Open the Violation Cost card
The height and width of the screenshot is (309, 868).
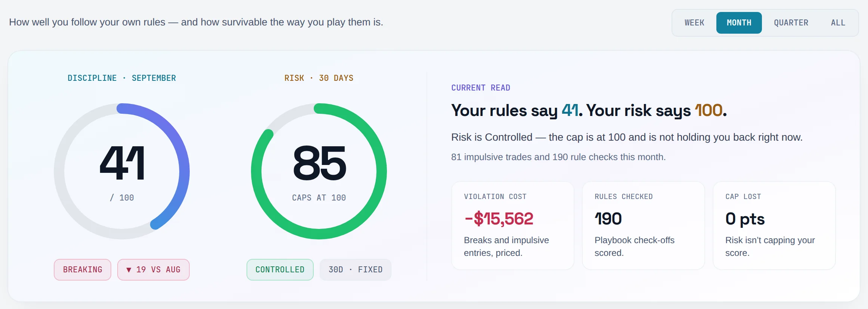click(x=512, y=226)
